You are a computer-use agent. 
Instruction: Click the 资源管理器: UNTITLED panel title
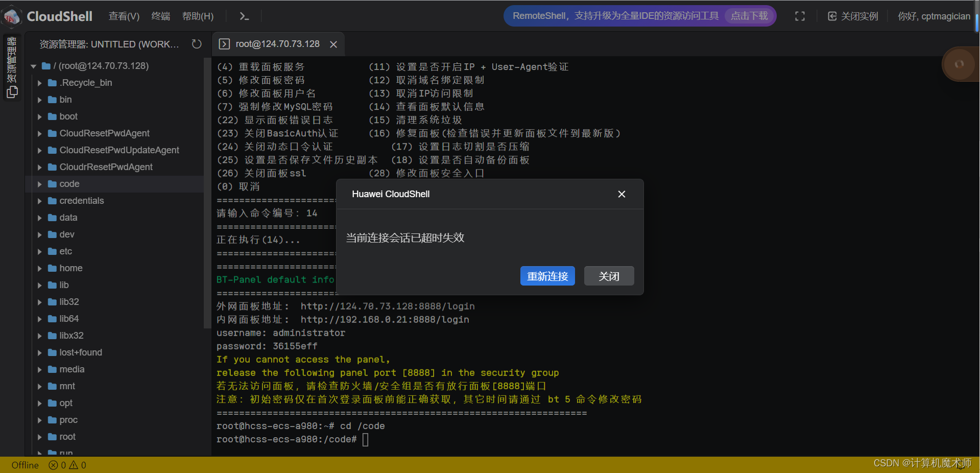[109, 44]
